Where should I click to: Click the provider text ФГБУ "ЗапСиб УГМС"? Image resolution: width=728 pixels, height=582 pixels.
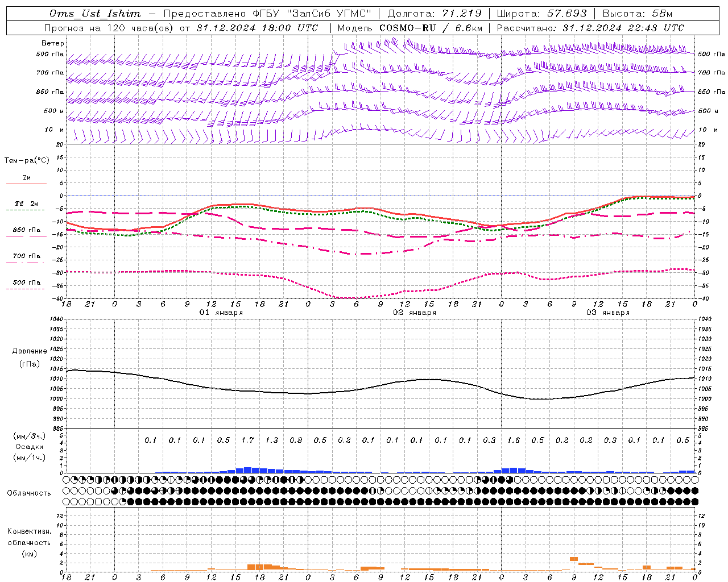[311, 14]
